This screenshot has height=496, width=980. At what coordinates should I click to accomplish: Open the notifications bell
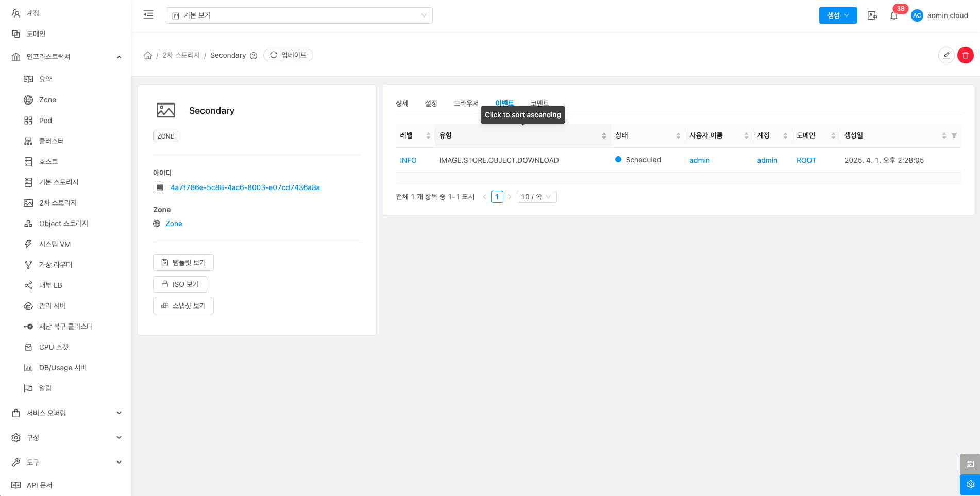coord(894,15)
